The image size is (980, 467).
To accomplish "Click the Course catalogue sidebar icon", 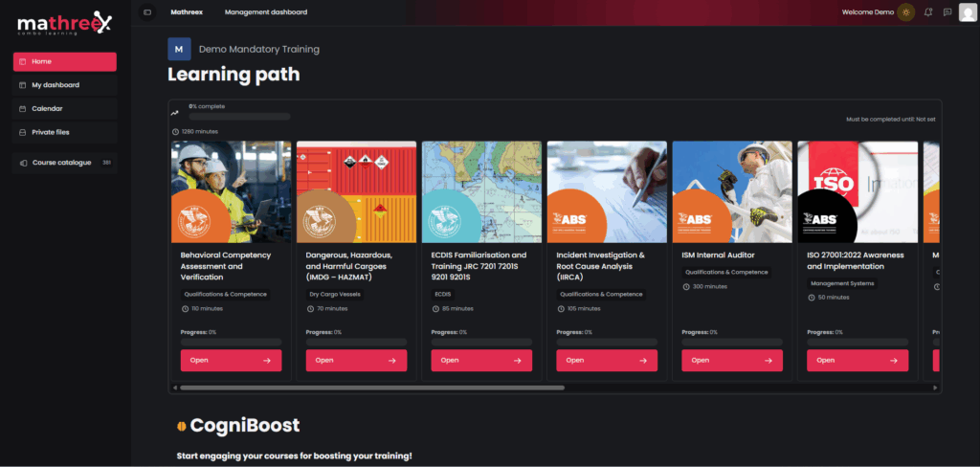I will (23, 163).
